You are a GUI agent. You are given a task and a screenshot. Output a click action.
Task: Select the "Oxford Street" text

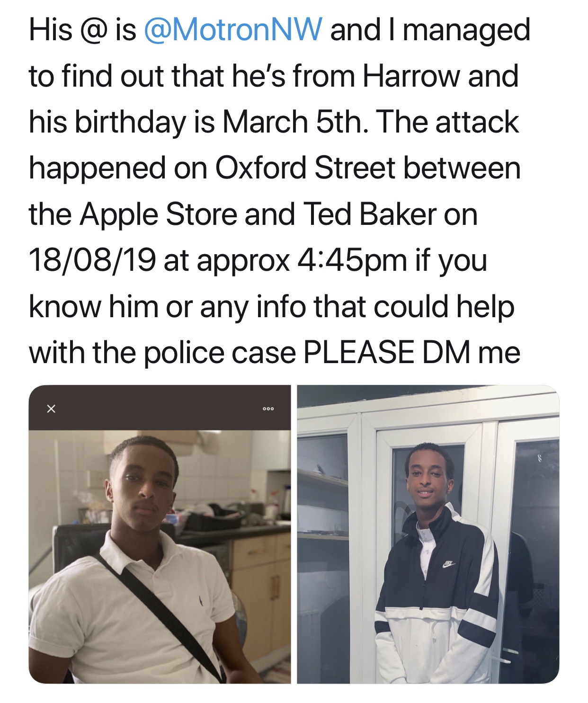[x=305, y=168]
